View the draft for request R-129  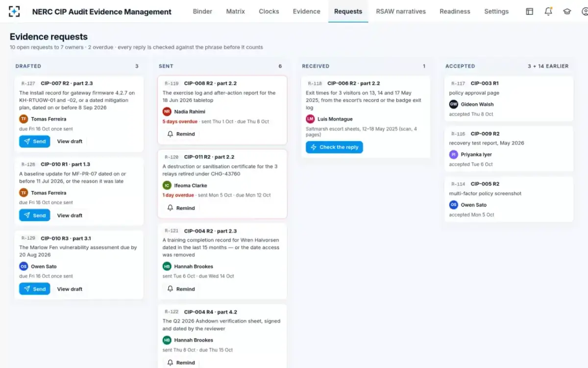[x=70, y=289]
